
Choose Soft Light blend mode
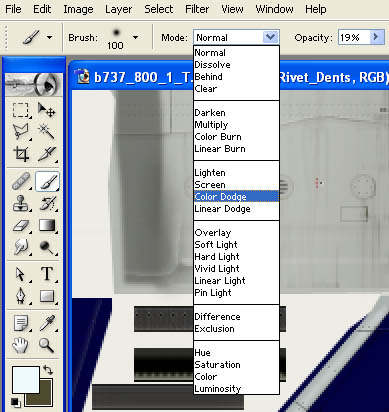click(x=236, y=245)
